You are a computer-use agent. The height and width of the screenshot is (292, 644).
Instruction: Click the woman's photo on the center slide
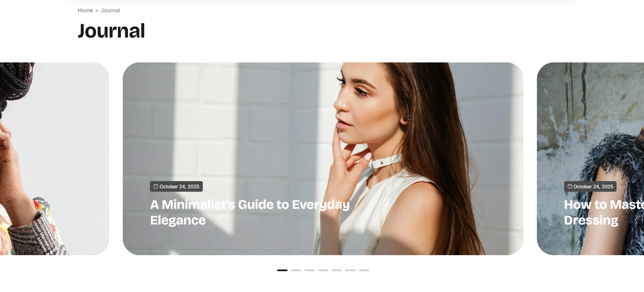tap(323, 136)
